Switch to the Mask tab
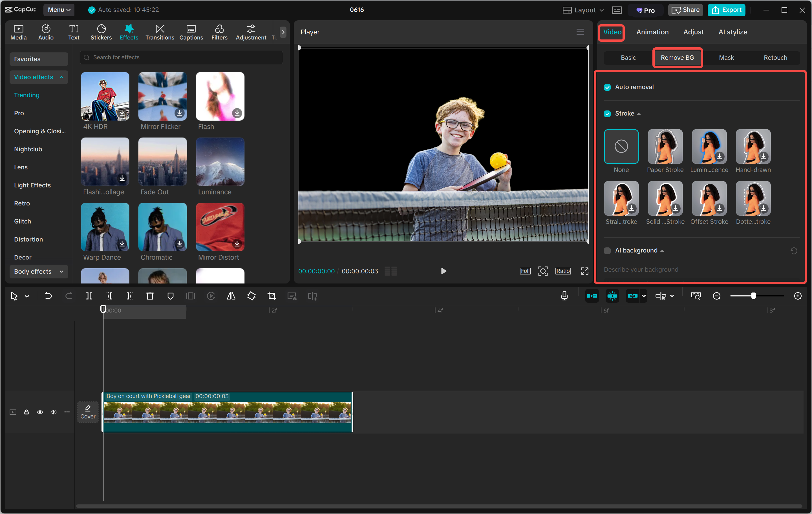The width and height of the screenshot is (812, 514). click(x=726, y=58)
